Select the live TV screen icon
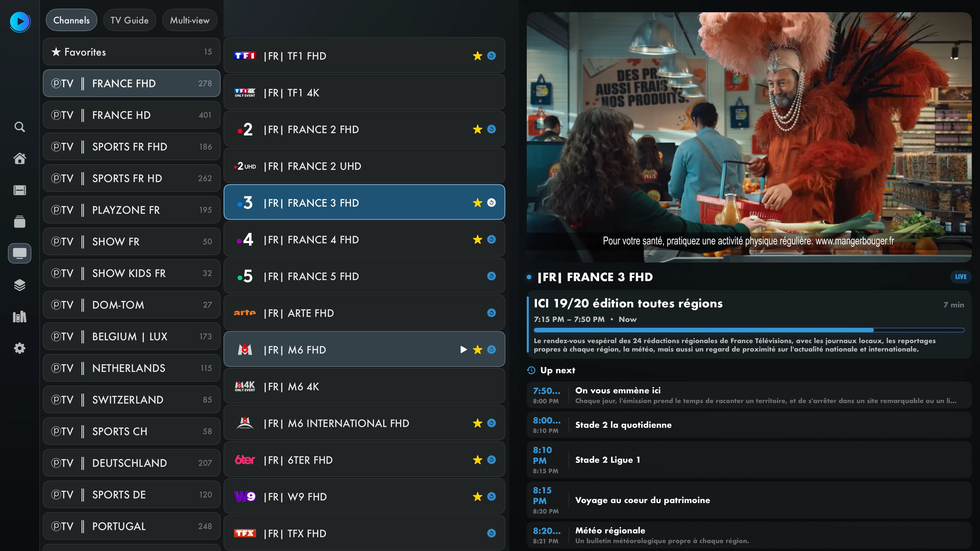The image size is (980, 551). [x=20, y=253]
